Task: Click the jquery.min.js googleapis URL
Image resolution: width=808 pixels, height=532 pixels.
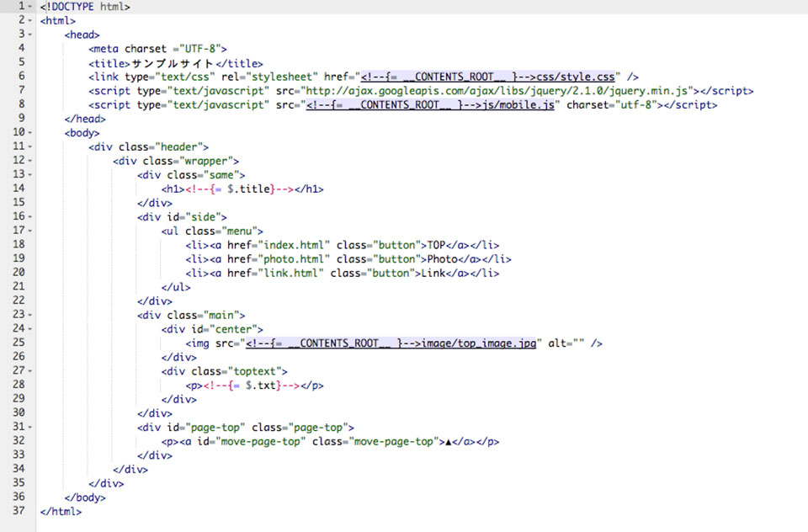Action: click(497, 91)
